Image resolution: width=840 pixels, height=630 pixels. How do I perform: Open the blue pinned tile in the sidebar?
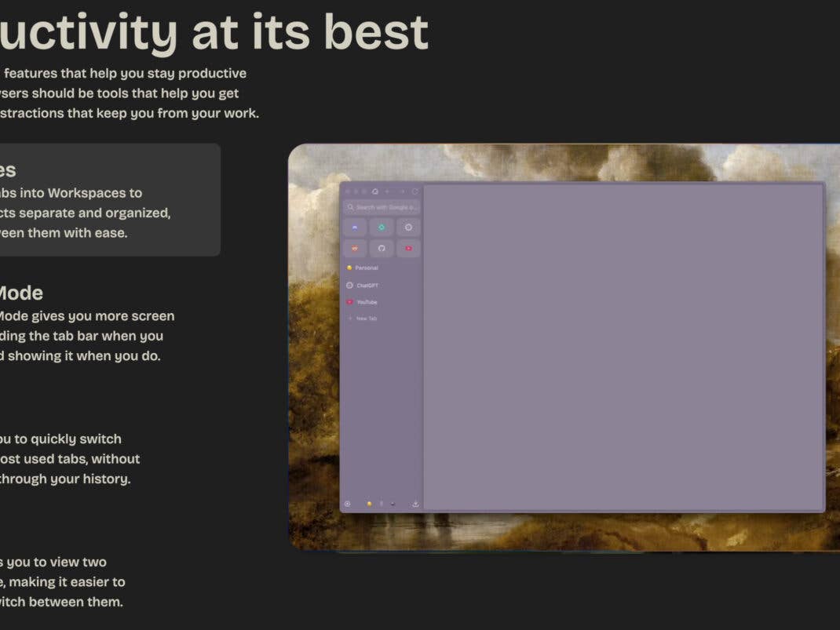[x=355, y=228]
